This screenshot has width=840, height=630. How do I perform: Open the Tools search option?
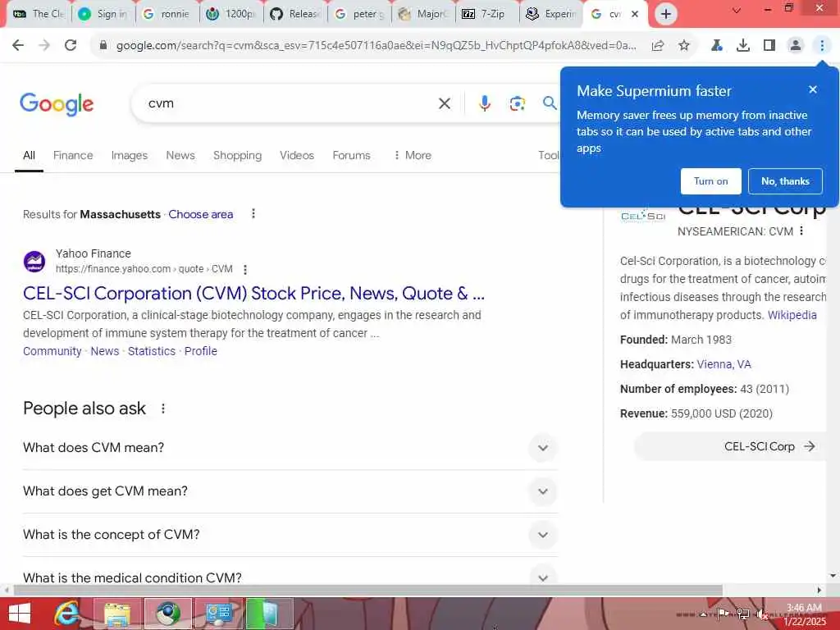coord(549,155)
